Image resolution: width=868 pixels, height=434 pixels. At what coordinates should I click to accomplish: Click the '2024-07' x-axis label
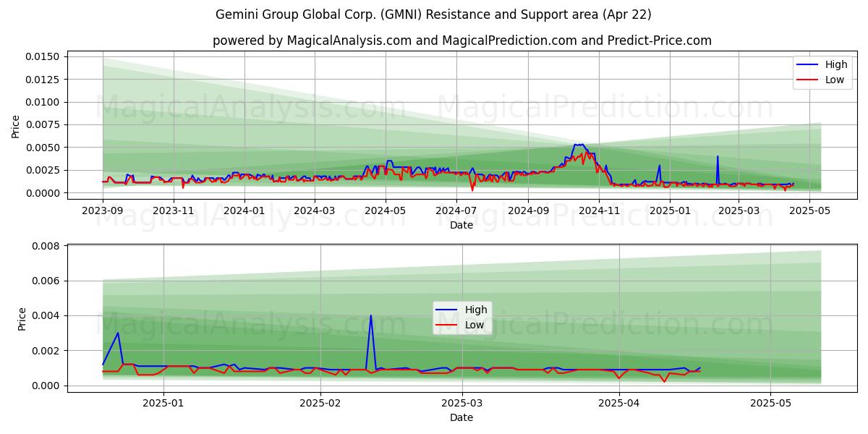point(456,210)
